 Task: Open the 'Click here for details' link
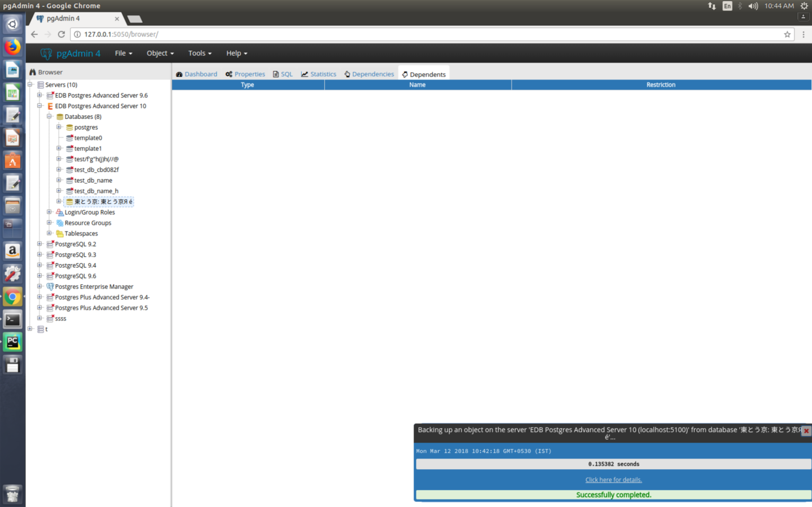[x=613, y=479]
